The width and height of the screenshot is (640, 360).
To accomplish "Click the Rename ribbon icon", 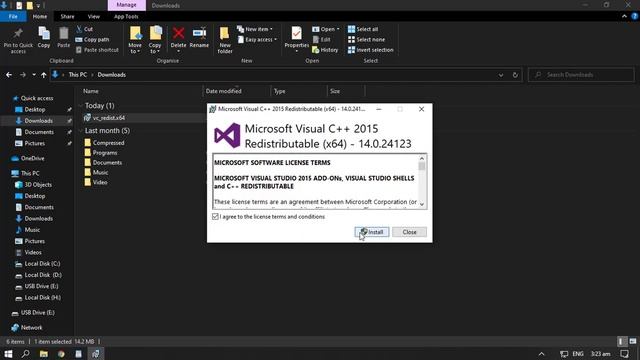I will pyautogui.click(x=199, y=33).
